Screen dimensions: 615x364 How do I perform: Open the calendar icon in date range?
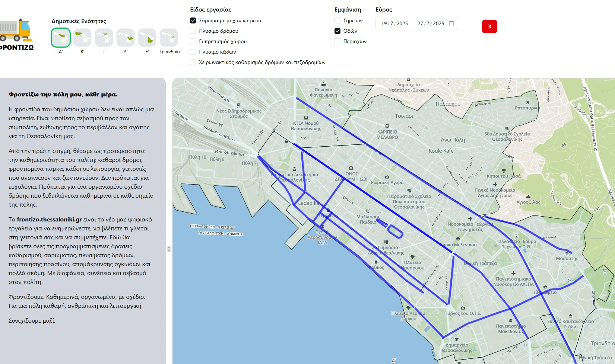pyautogui.click(x=451, y=23)
